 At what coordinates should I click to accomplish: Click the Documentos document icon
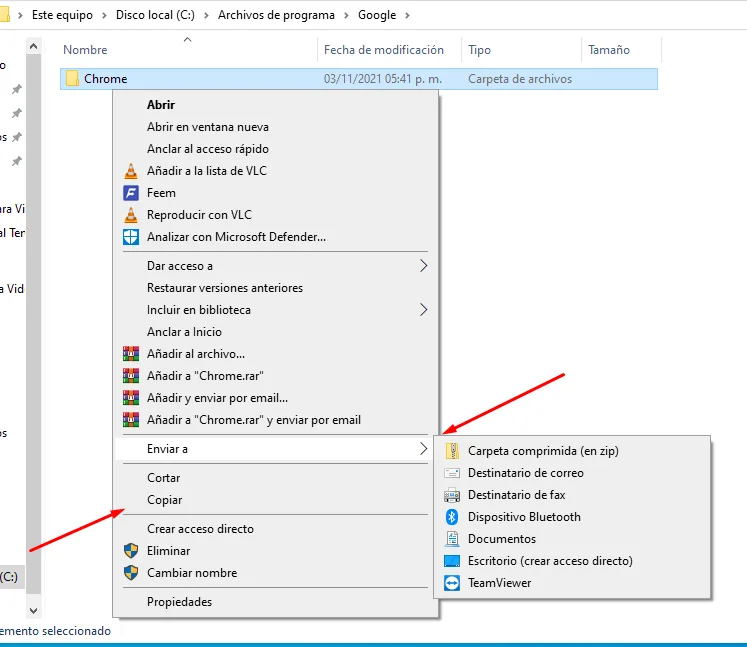[452, 539]
